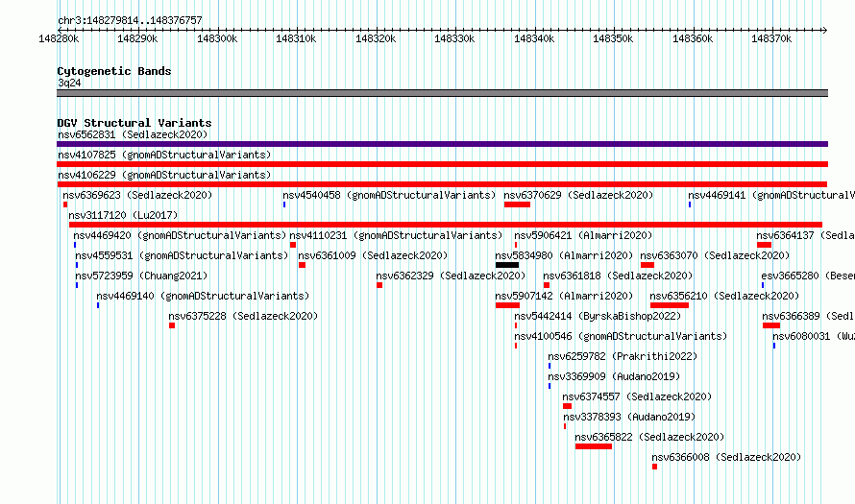Click the red marker under nsv6374557

tap(567, 406)
